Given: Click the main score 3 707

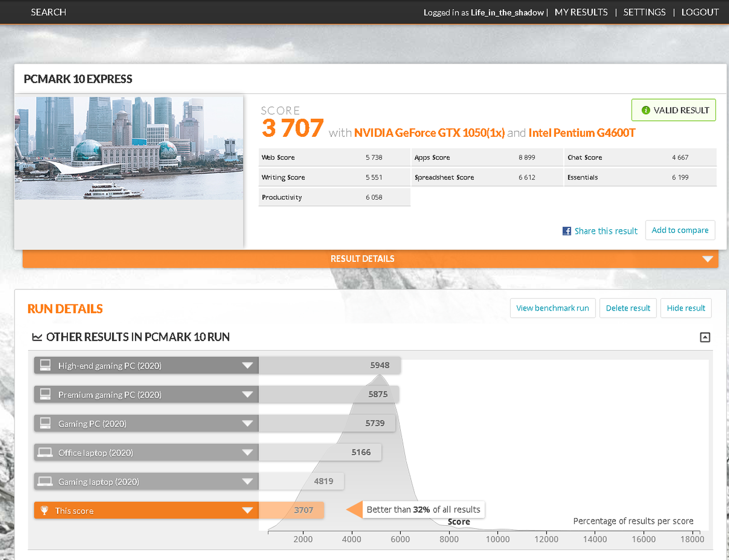Looking at the screenshot, I should [x=292, y=128].
